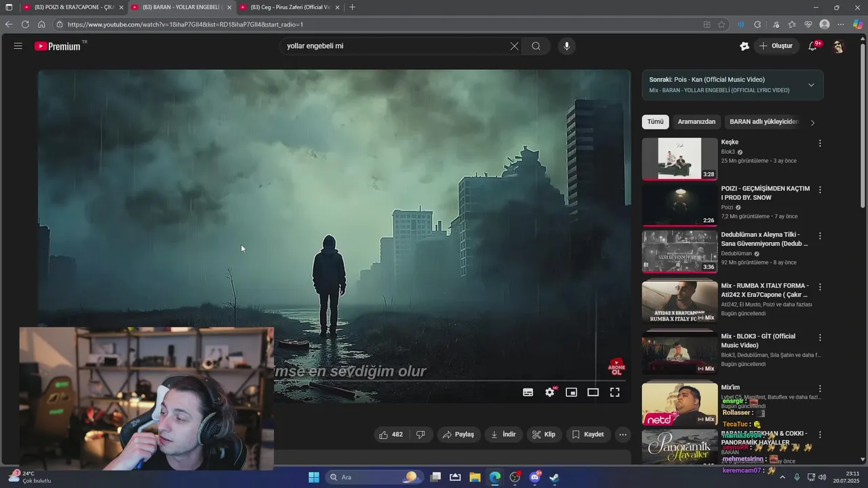The image size is (868, 488).
Task: Toggle video subtitles captions button
Action: click(x=528, y=392)
